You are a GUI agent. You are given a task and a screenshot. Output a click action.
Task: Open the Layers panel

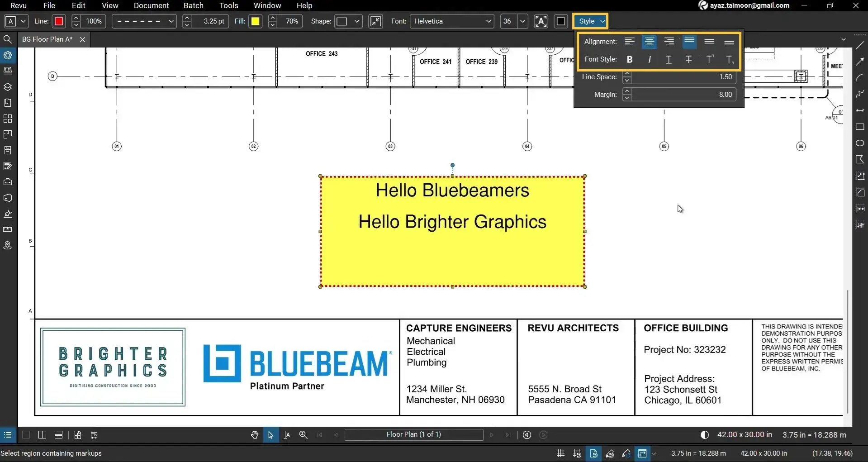click(x=8, y=87)
